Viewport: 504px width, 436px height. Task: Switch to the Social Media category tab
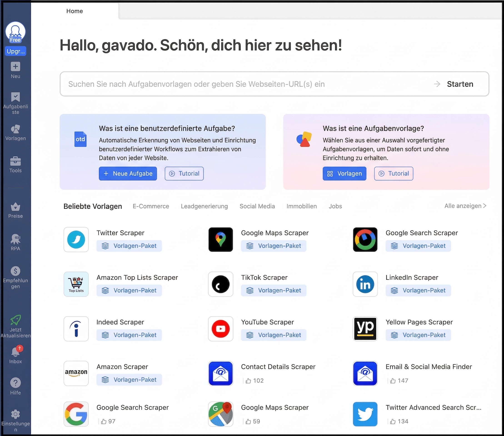[257, 206]
